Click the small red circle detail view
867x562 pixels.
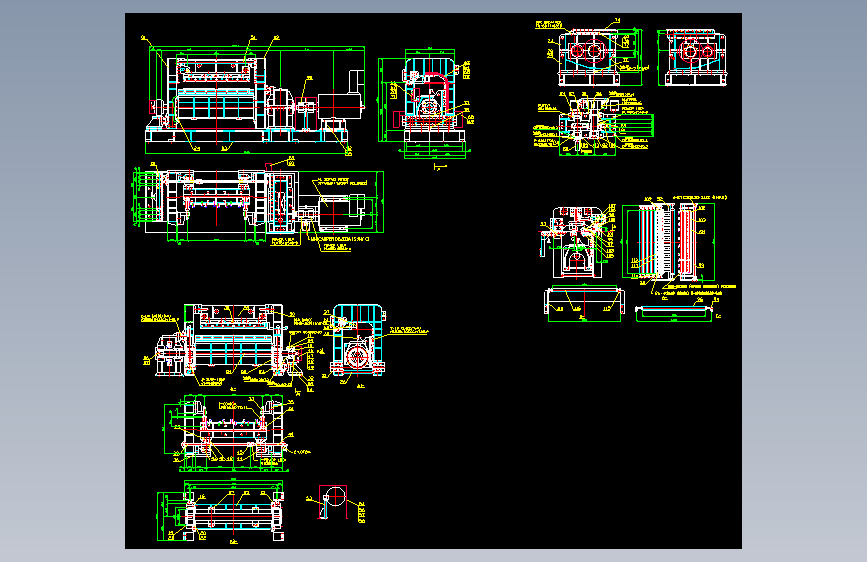[335, 503]
